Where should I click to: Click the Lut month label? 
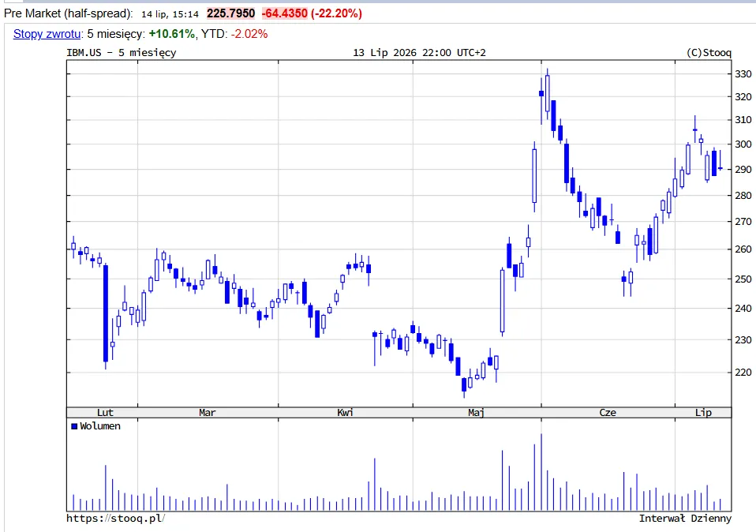click(105, 412)
